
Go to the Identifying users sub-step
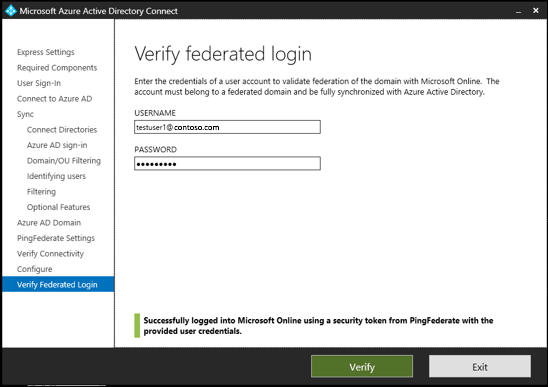point(56,176)
